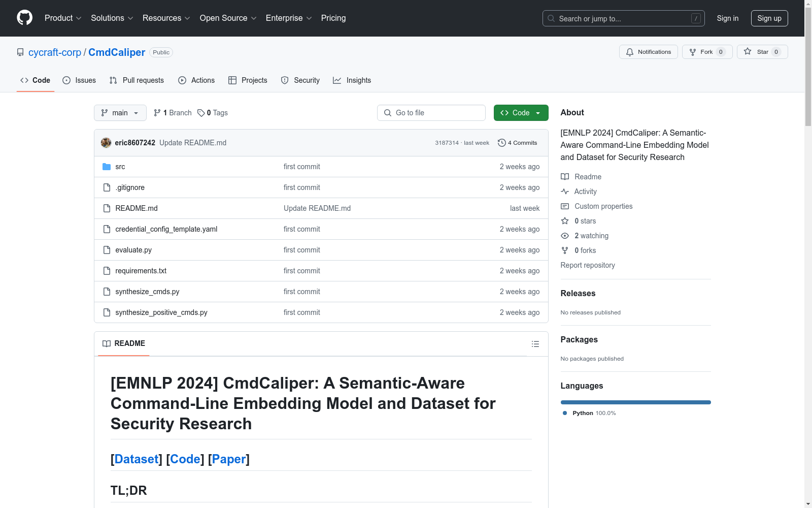Click Report repository link
Viewport: 812px width, 508px height.
(588, 265)
